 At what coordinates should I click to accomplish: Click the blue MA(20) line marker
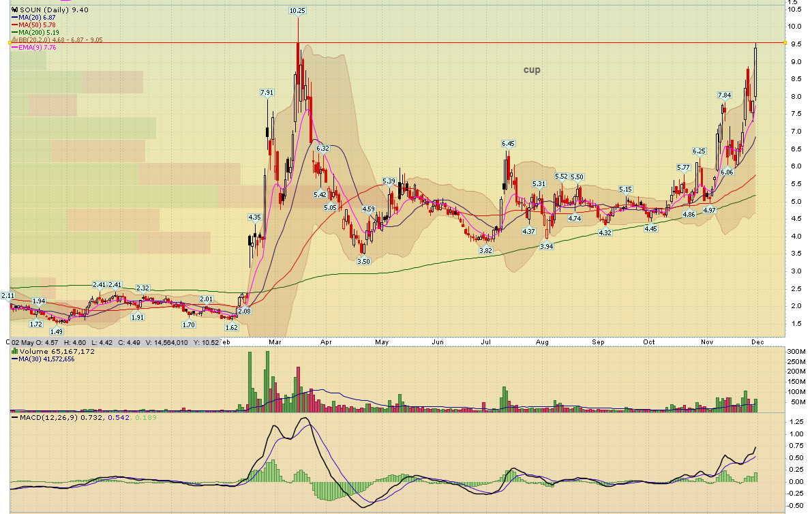(x=14, y=18)
